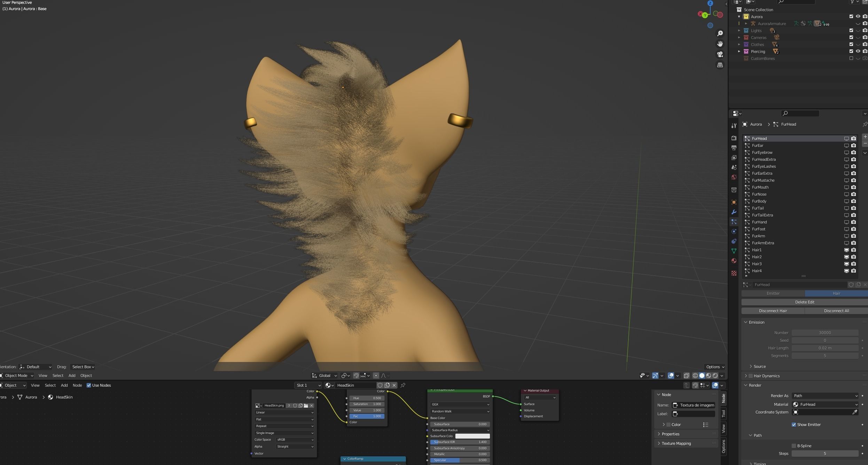Open the World properties tab icon
The width and height of the screenshot is (868, 465).
[734, 177]
